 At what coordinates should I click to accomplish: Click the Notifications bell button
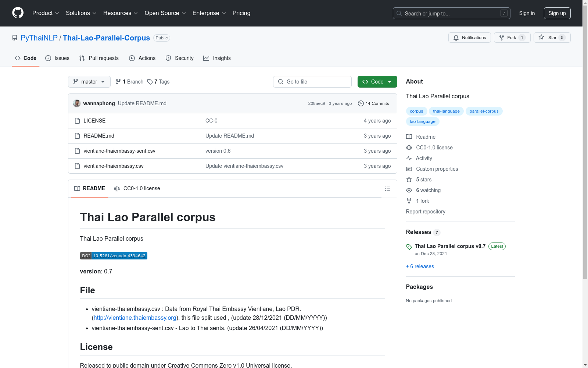tap(469, 38)
